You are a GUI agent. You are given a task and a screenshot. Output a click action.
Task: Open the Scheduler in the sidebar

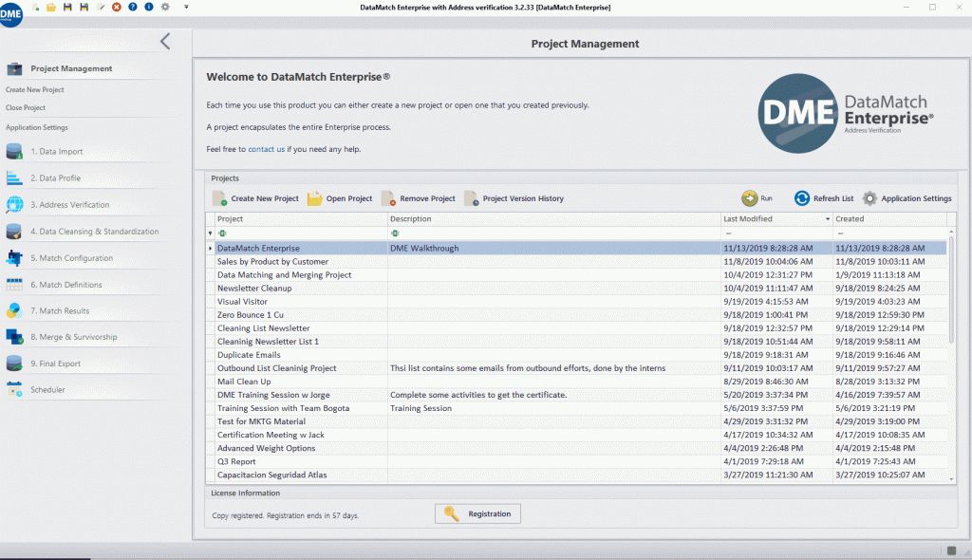(x=47, y=389)
